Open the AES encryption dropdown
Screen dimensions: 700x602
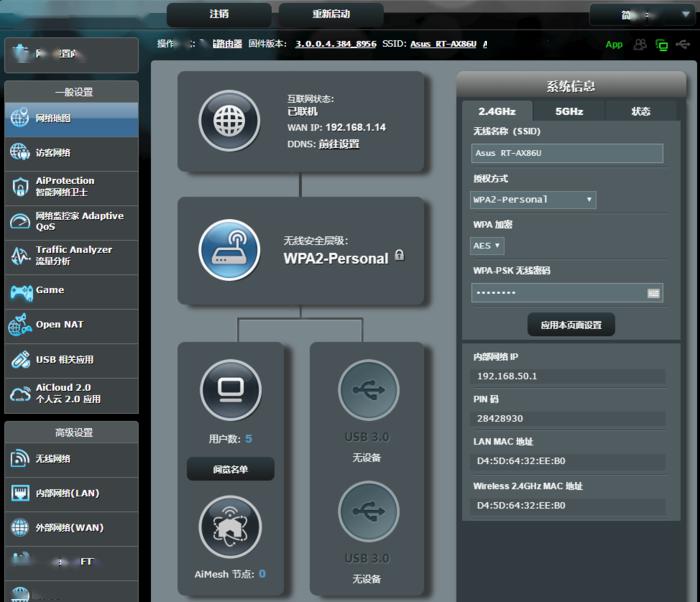[487, 245]
